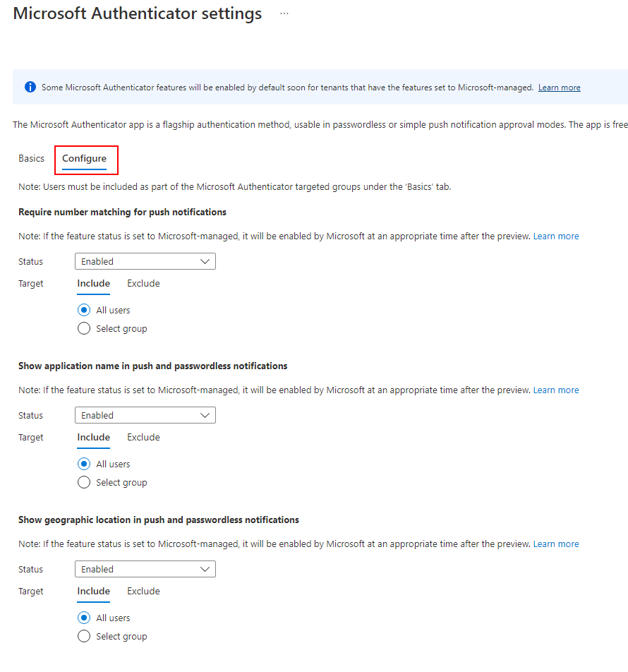The width and height of the screenshot is (628, 672).
Task: Open Learn more link under geographic location section
Action: click(x=556, y=544)
